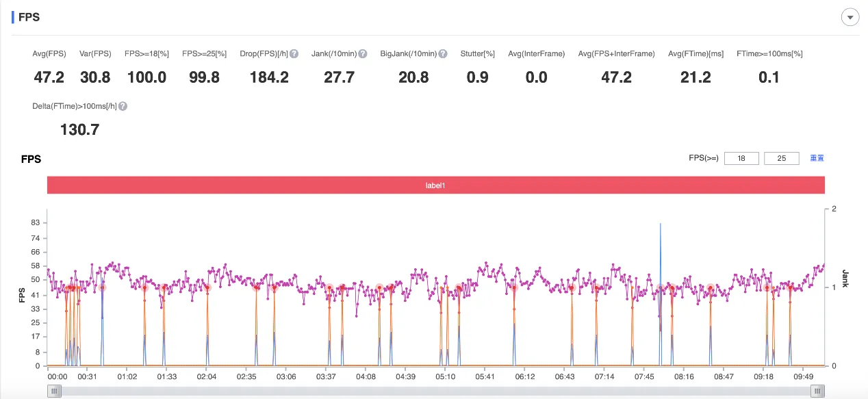Collapse the FPS panel with the round arrow button
This screenshot has height=399, width=868.
(x=850, y=18)
